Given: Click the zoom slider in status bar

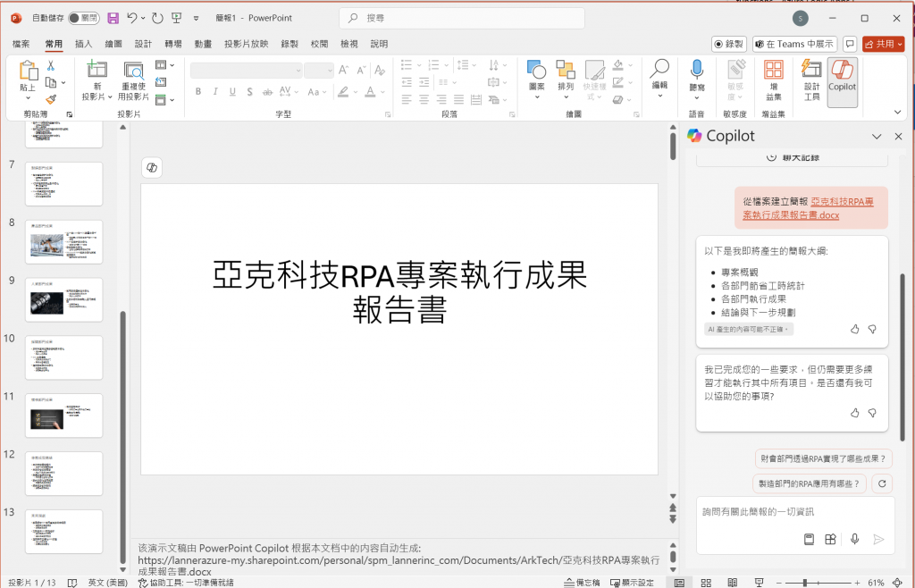Looking at the screenshot, I should [818, 583].
